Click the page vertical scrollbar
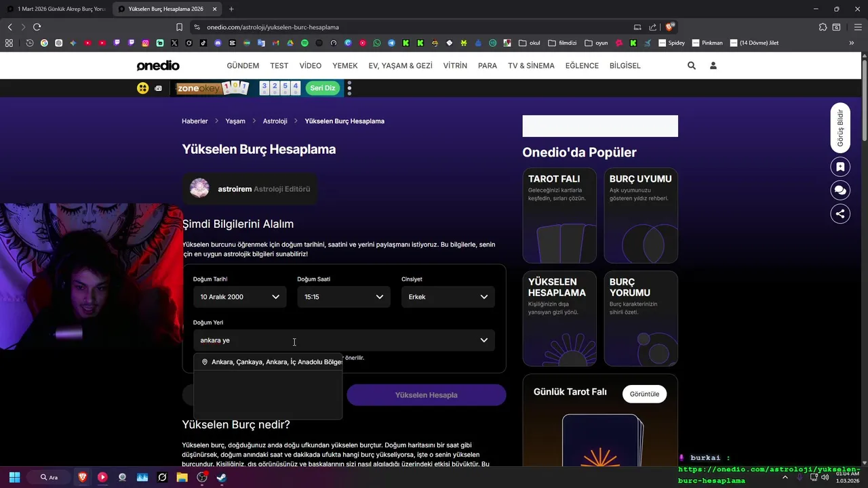 click(x=864, y=102)
